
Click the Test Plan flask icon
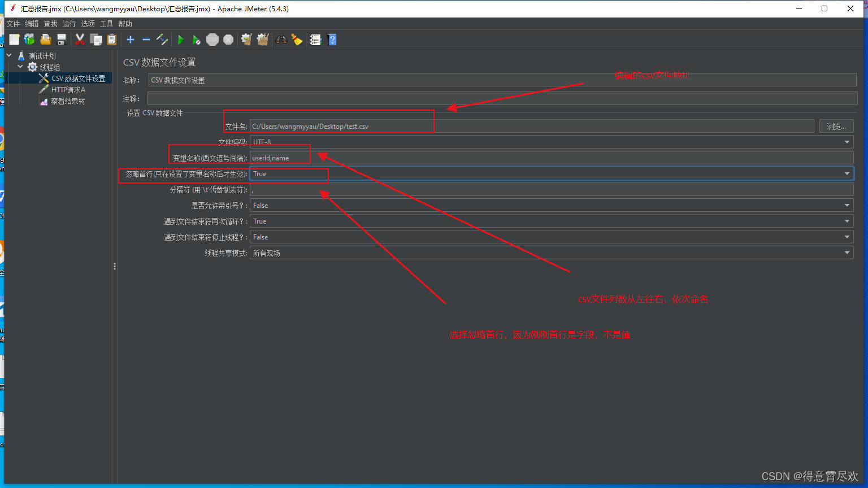(21, 56)
